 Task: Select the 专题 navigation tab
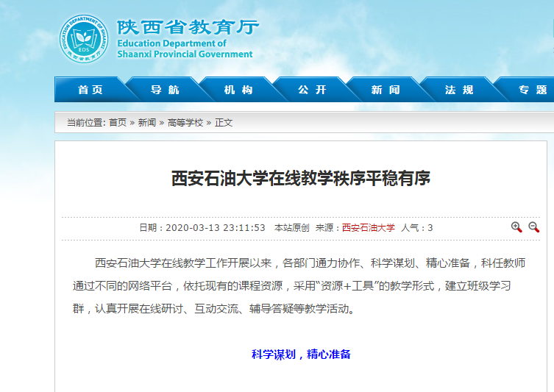[533, 90]
